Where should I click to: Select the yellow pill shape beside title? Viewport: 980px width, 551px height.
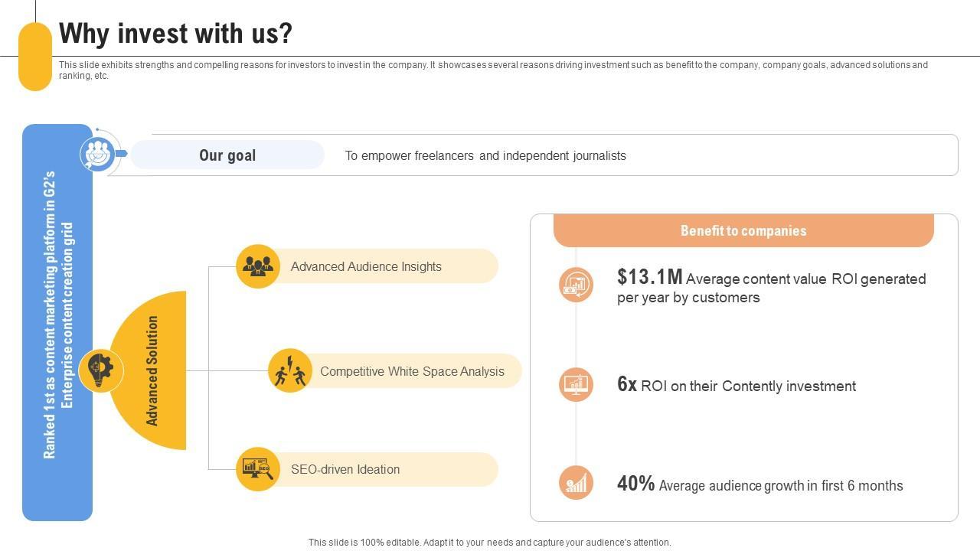[x=35, y=57]
